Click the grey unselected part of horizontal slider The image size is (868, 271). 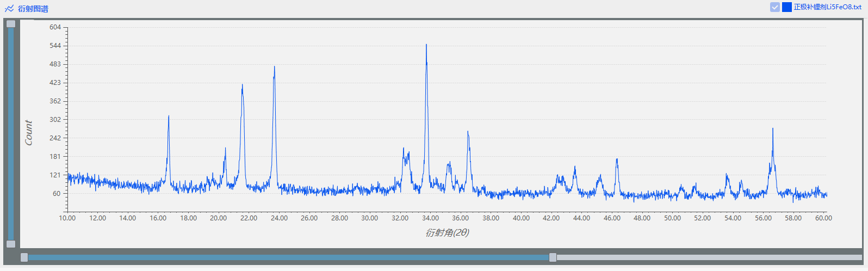(707, 257)
